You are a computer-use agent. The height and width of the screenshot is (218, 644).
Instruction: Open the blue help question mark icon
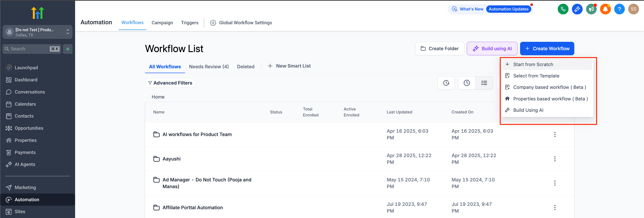pyautogui.click(x=620, y=9)
